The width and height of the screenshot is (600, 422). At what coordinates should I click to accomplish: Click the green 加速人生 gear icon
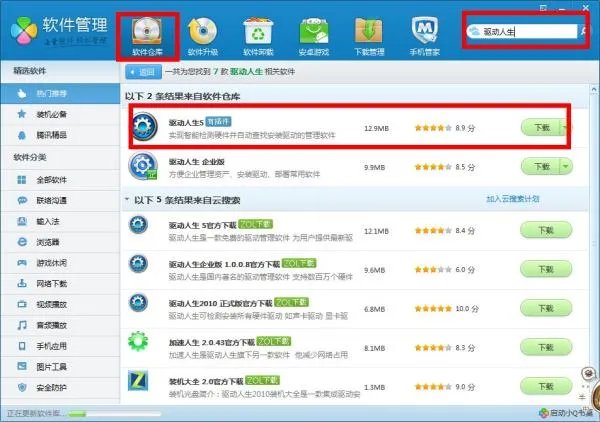click(138, 341)
